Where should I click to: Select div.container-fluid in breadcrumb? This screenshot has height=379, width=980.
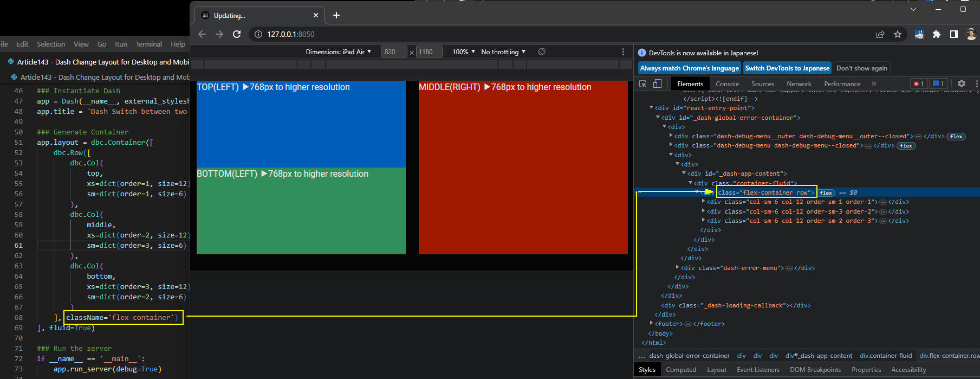[x=886, y=356]
